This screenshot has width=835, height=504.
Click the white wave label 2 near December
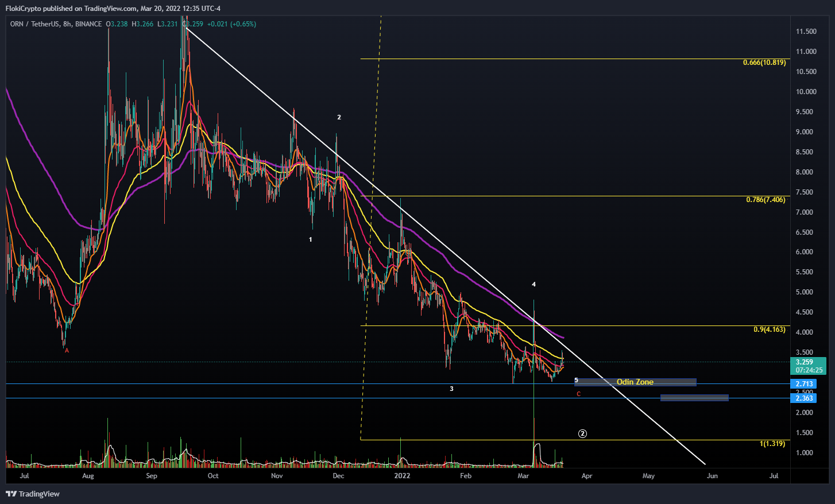tap(339, 117)
